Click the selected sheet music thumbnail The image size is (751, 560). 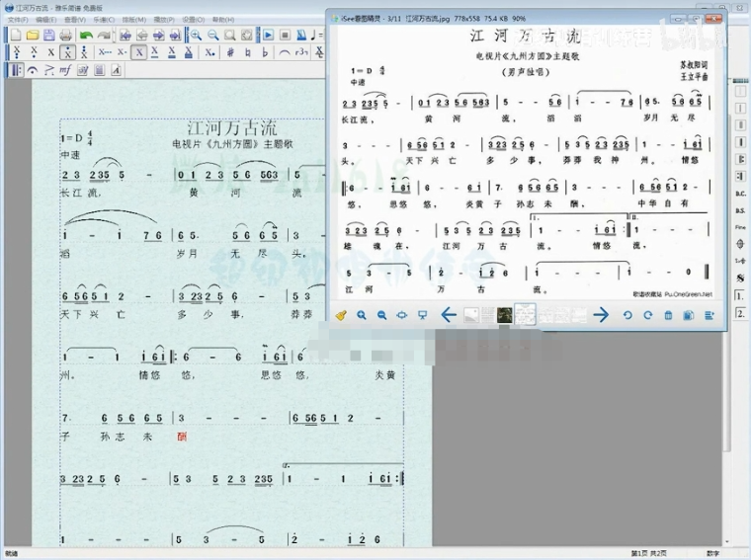525,315
